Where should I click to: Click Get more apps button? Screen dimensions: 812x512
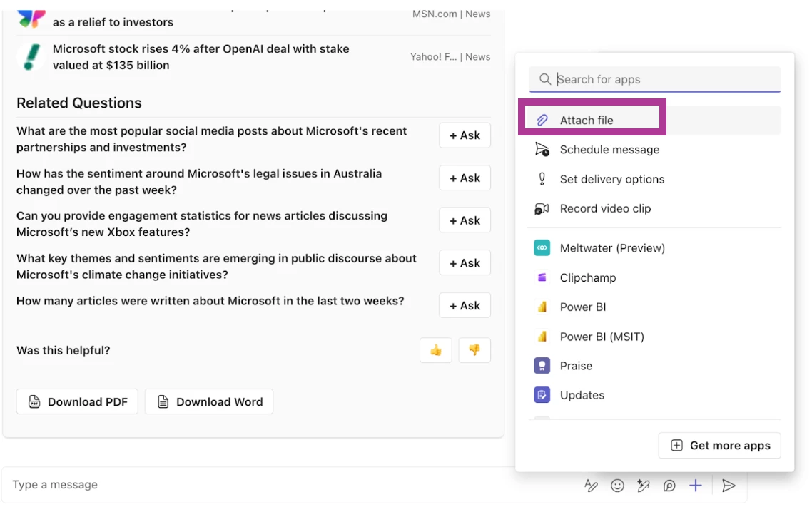click(719, 445)
